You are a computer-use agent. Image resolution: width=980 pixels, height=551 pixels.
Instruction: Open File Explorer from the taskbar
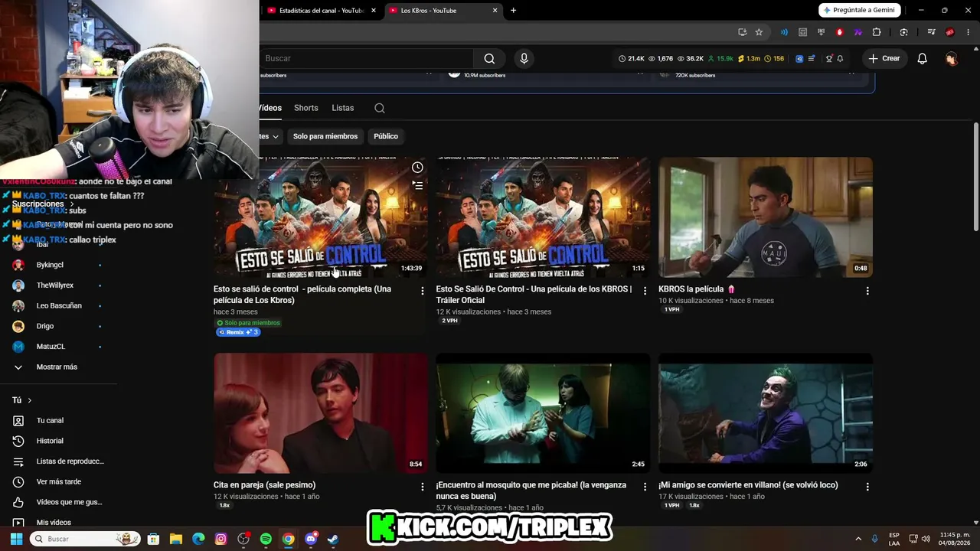coord(176,539)
